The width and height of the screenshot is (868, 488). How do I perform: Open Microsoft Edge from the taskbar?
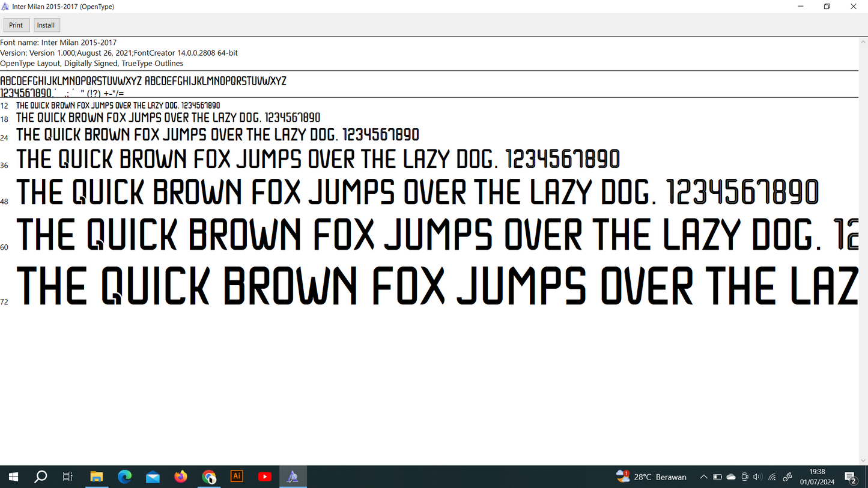125,477
